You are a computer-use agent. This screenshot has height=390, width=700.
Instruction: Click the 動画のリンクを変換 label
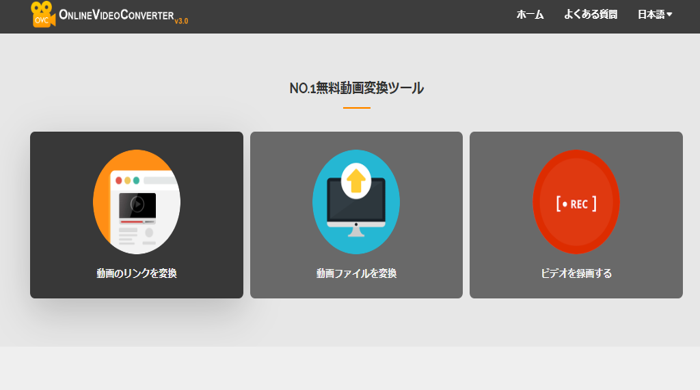click(137, 273)
